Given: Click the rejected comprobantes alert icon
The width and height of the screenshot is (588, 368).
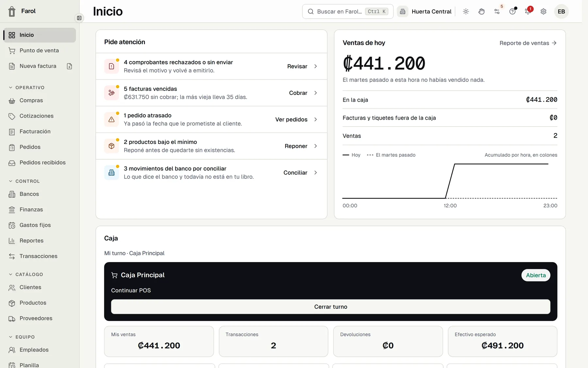Looking at the screenshot, I should 111,66.
